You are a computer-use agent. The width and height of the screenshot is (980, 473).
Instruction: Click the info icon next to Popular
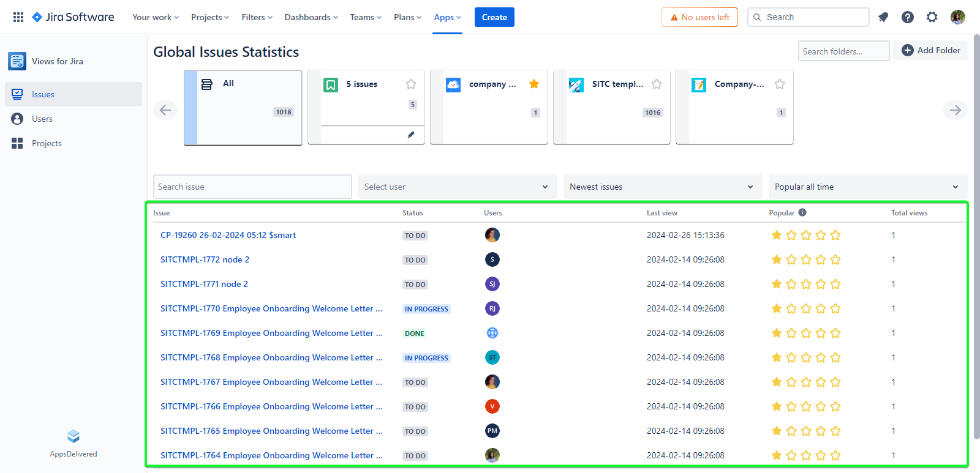click(x=802, y=212)
